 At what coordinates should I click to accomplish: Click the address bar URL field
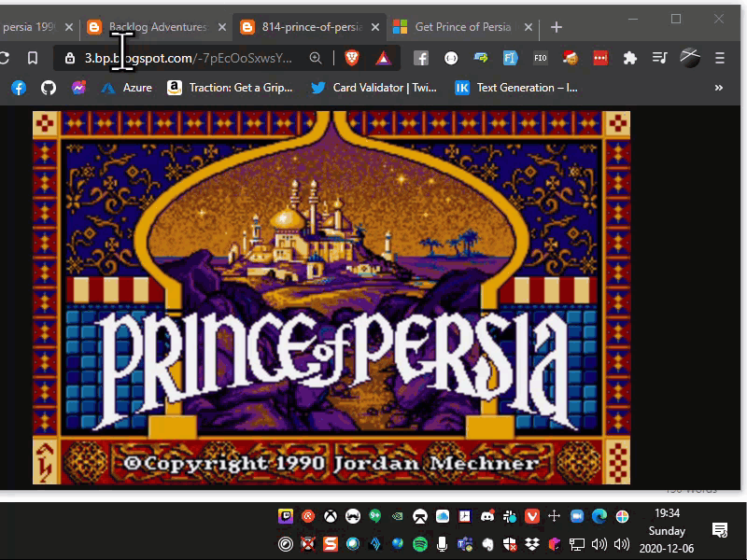click(x=189, y=58)
